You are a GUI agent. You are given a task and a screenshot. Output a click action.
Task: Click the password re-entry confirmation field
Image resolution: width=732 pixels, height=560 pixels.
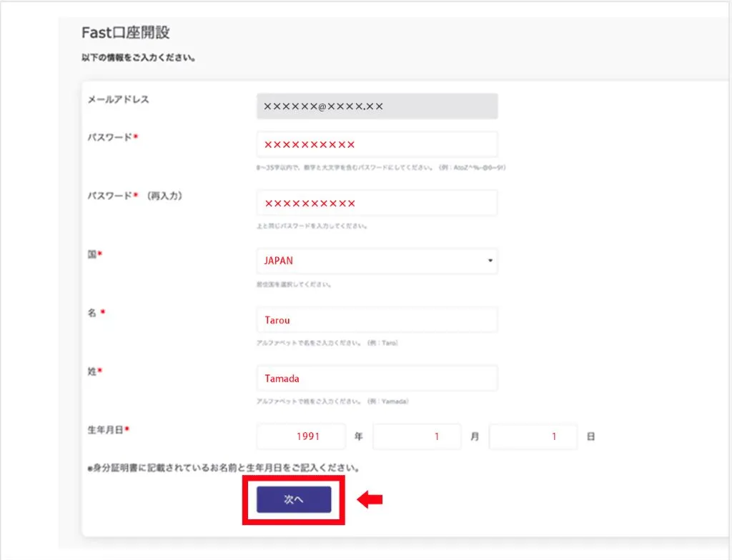pos(377,203)
